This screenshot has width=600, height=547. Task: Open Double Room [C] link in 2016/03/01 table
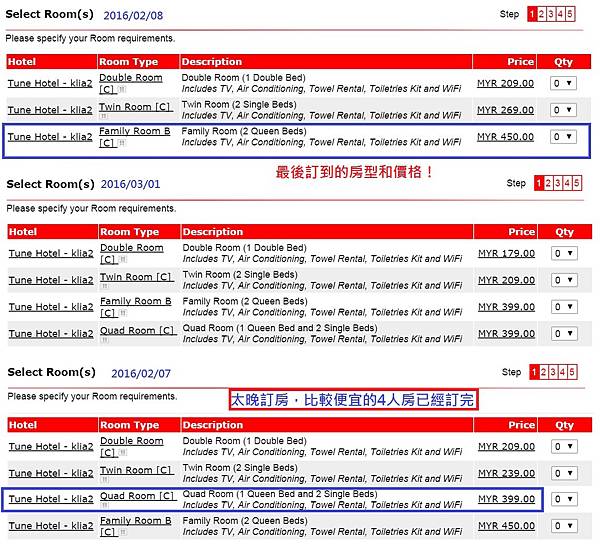pyautogui.click(x=132, y=253)
